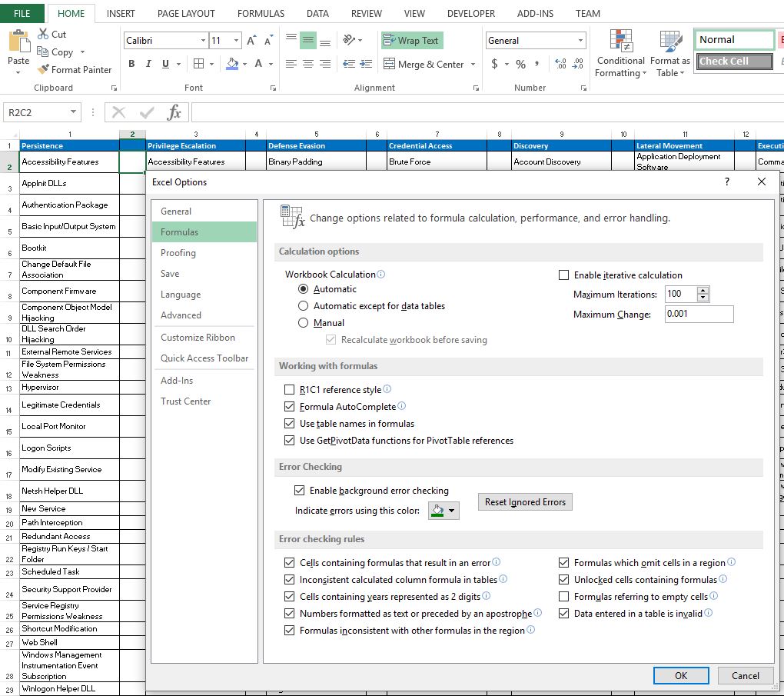Check Formulas referring to empty cells
The width and height of the screenshot is (784, 696).
coord(563,597)
